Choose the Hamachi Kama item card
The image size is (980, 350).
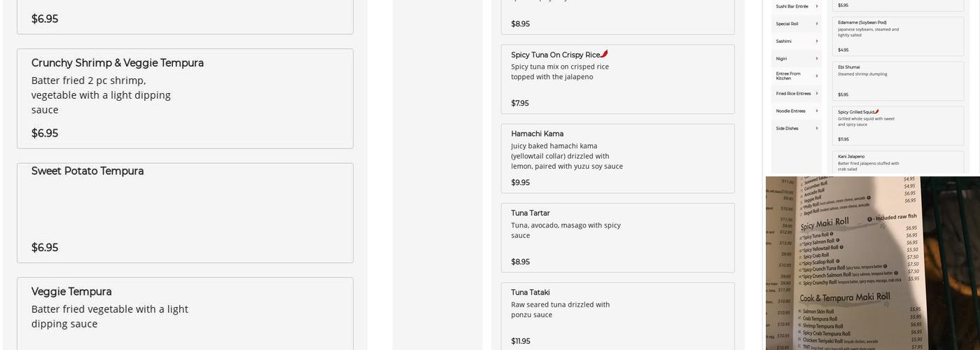[618, 158]
